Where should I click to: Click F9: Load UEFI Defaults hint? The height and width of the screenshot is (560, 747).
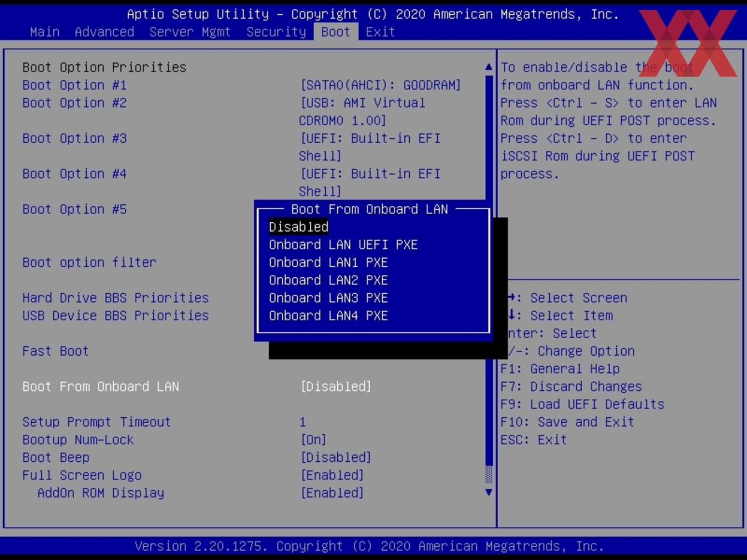[583, 405]
